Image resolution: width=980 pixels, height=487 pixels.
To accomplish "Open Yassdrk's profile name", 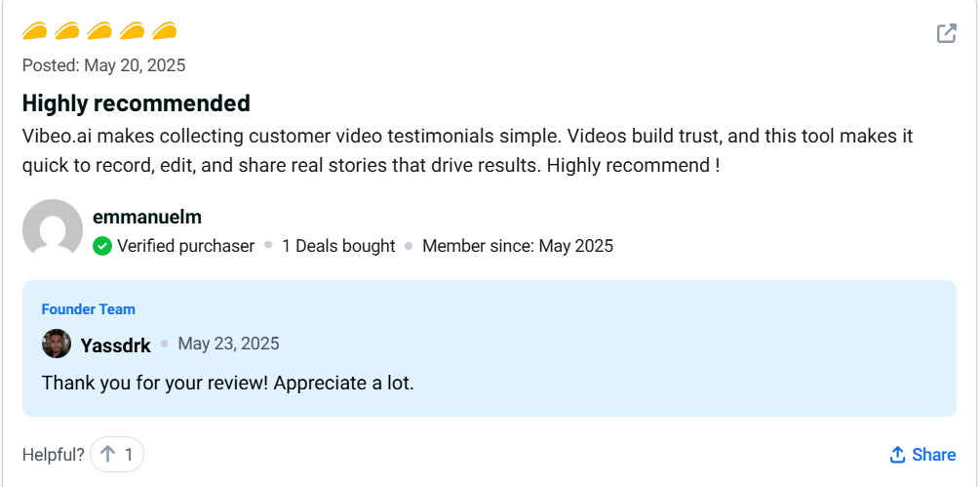I will point(116,345).
